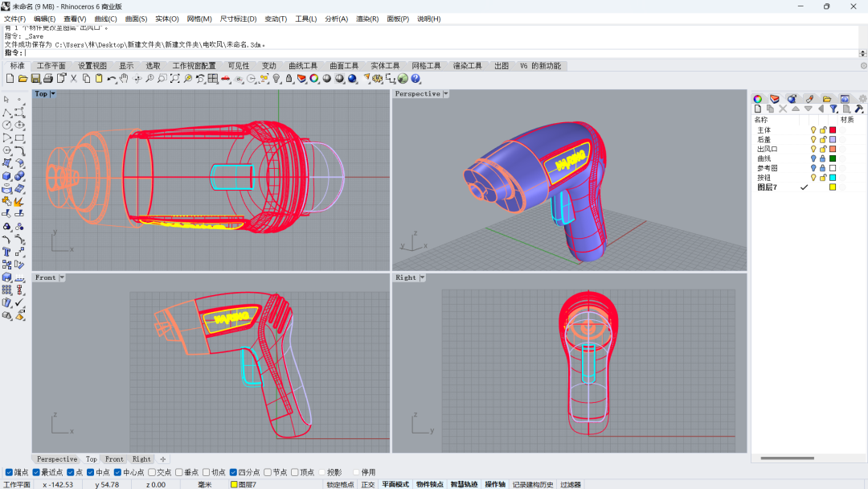The image size is (868, 489).
Task: Click the red color swatch of 主体 layer
Action: click(x=833, y=130)
